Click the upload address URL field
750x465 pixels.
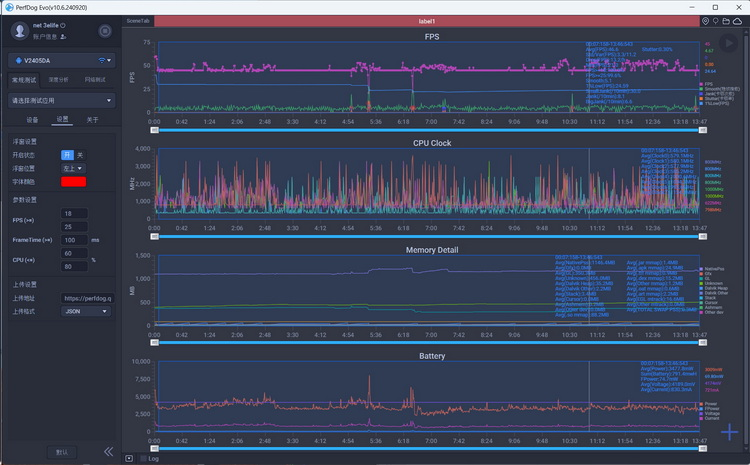[x=87, y=298]
